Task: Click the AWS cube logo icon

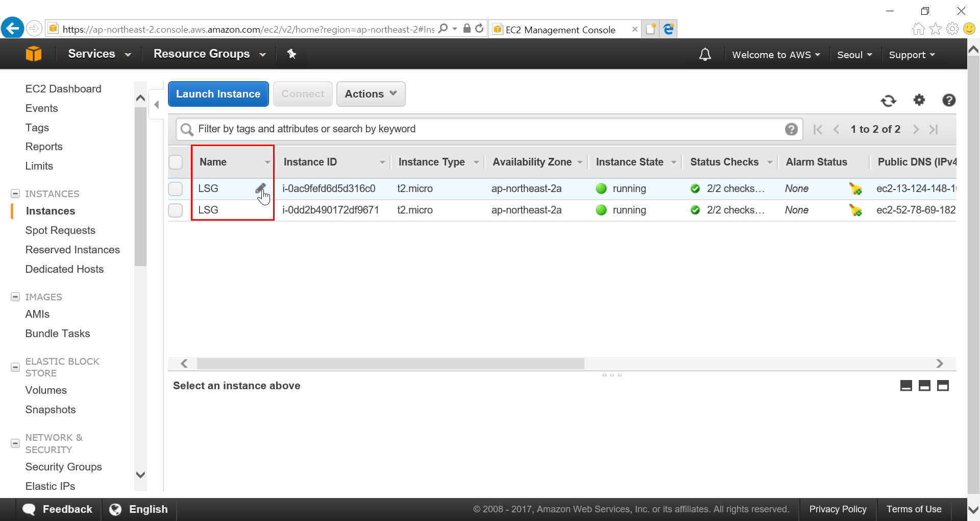Action: 34,54
